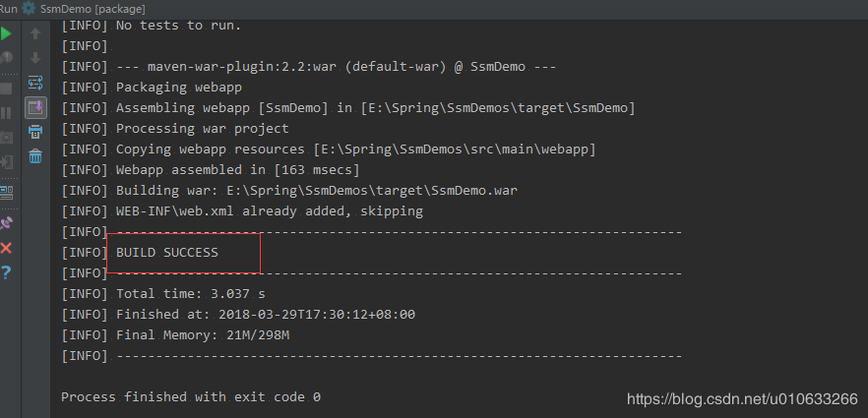The width and height of the screenshot is (868, 418).
Task: Toggle soft-wrap for console output
Action: pyautogui.click(x=35, y=83)
